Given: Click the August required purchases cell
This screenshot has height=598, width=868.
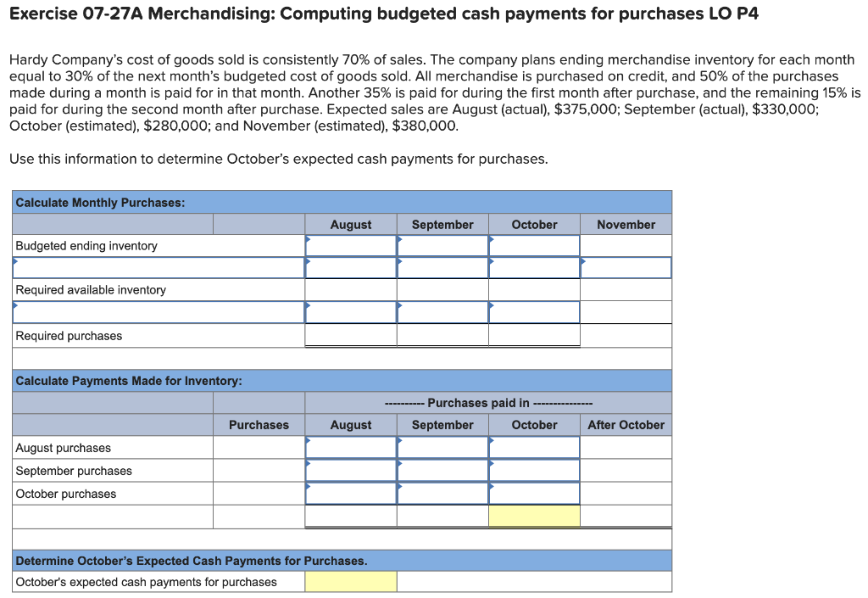Looking at the screenshot, I should (x=350, y=334).
